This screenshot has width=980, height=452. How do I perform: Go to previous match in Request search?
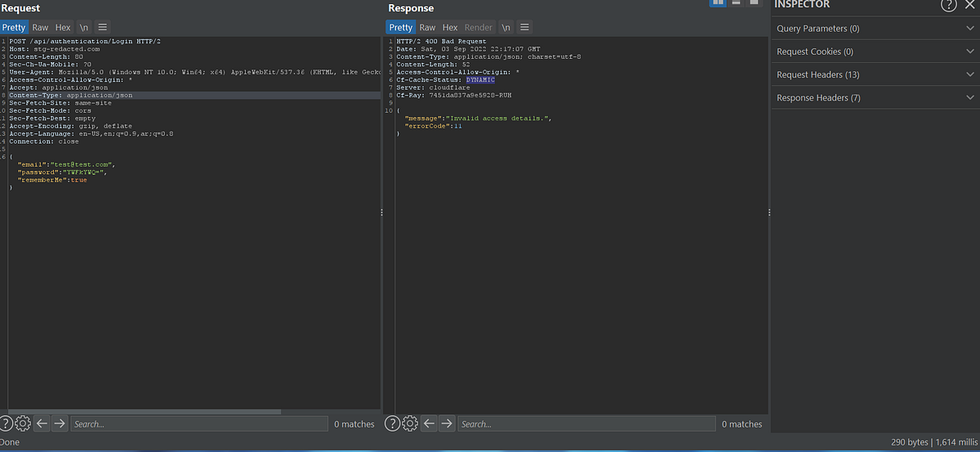point(42,423)
